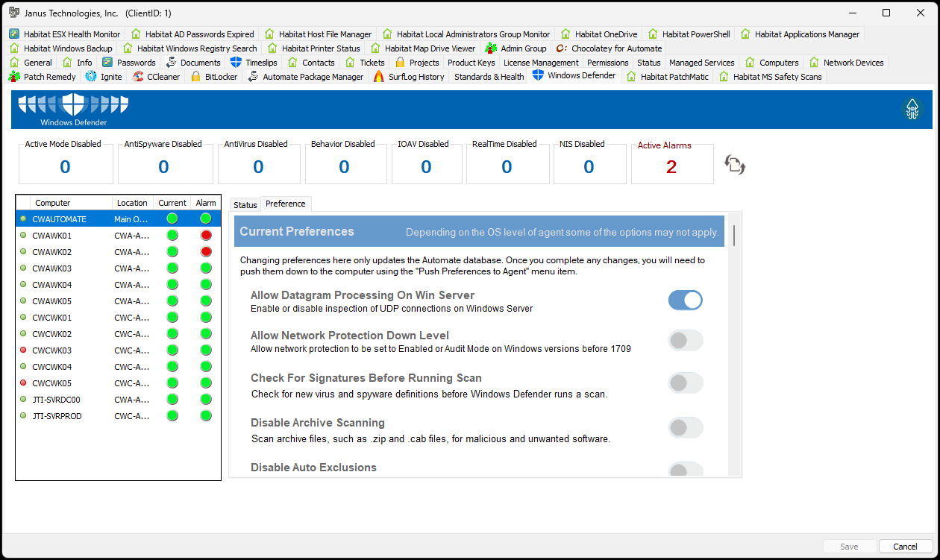This screenshot has height=560, width=940.
Task: Click green Current status dot for CWAUTOMATE
Action: [x=172, y=218]
